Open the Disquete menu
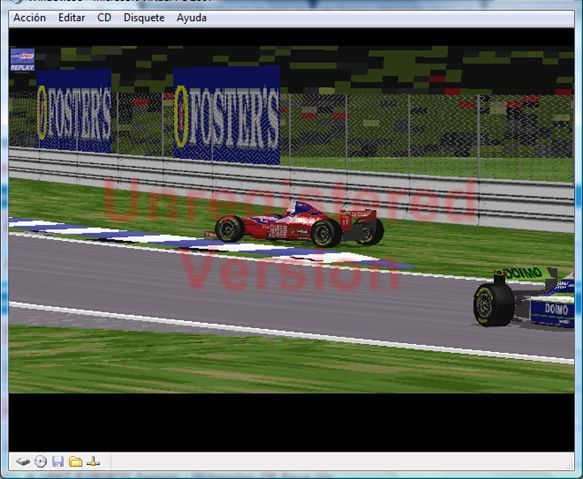Image resolution: width=583 pixels, height=479 pixels. tap(144, 18)
